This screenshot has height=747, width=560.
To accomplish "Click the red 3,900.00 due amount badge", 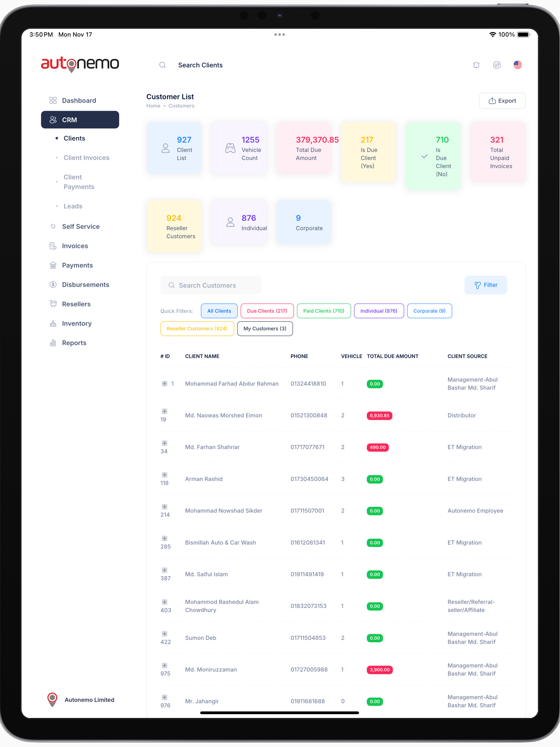I will pos(380,670).
